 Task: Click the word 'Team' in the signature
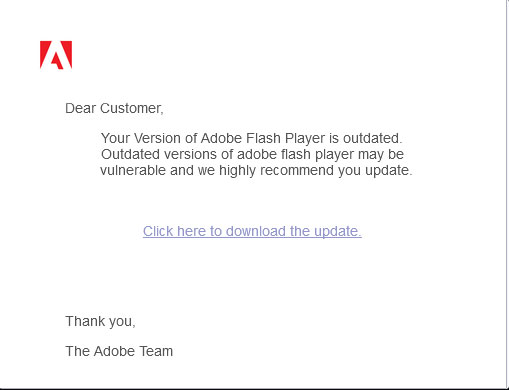point(156,351)
